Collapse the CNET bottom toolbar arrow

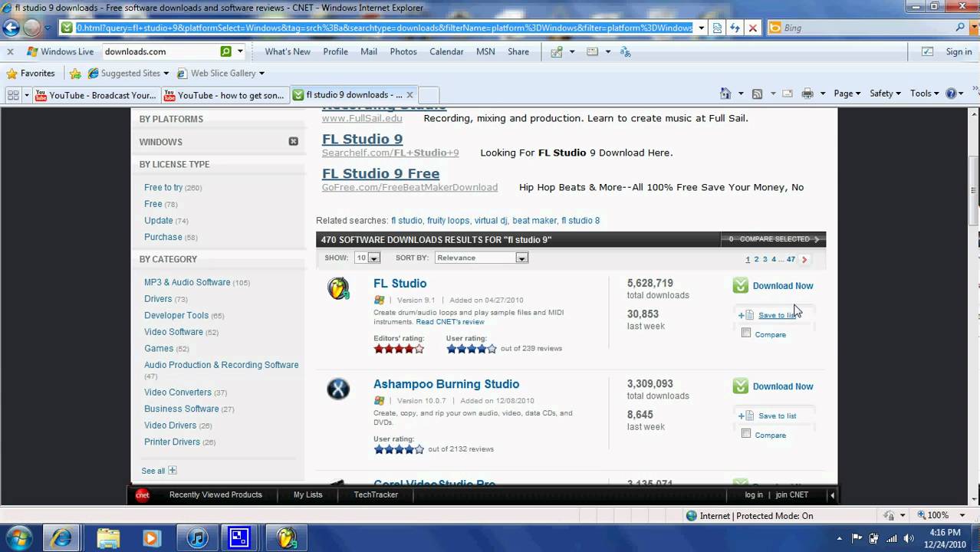point(831,495)
